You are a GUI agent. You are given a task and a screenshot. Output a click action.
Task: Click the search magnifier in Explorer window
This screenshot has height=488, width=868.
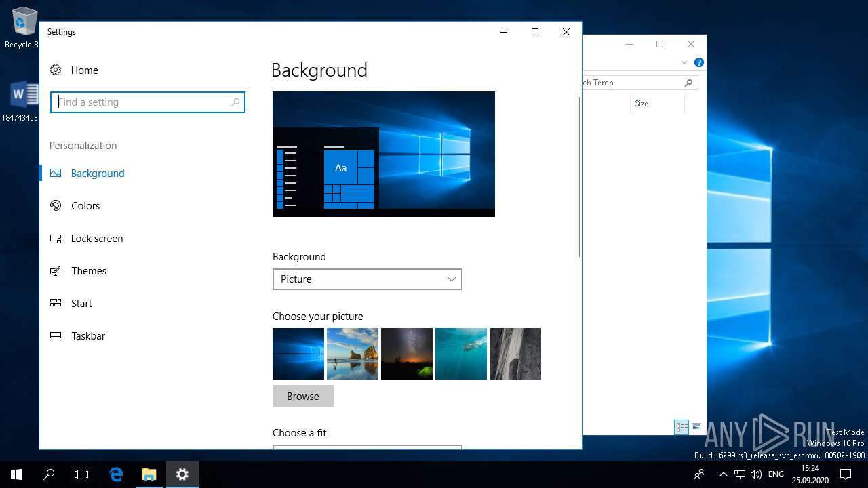688,83
